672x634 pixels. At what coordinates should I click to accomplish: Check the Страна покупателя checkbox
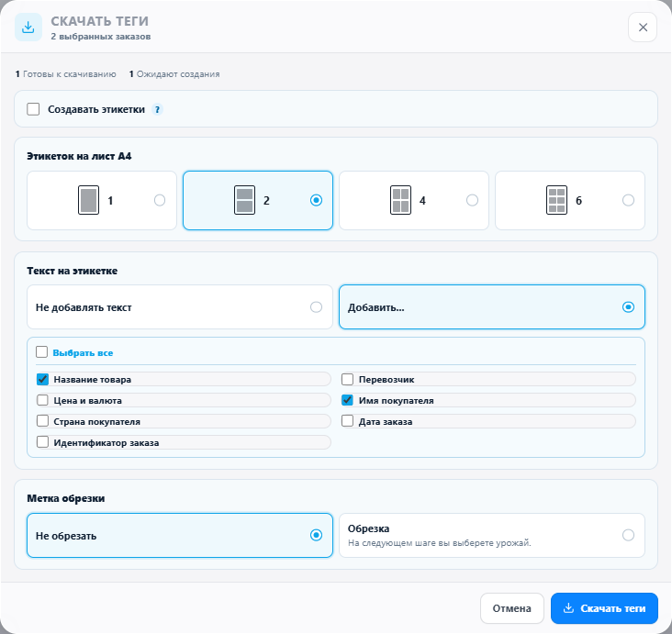click(42, 421)
